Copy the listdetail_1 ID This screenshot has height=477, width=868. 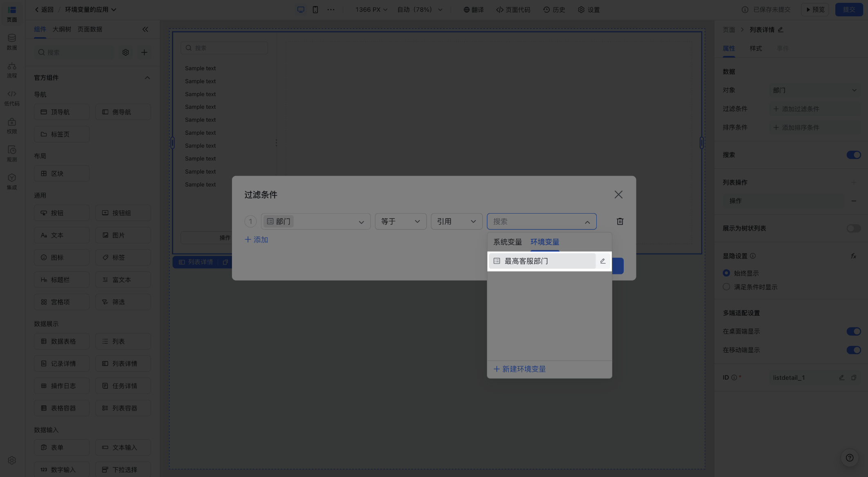click(854, 378)
